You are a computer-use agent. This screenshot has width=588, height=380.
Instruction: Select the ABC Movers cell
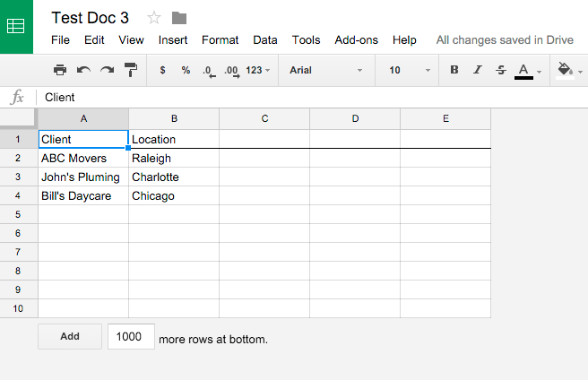[83, 158]
